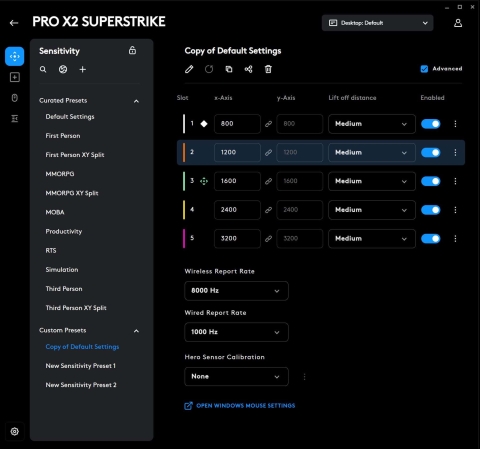This screenshot has width=480, height=449.
Task: Go back with the arrow icon
Action: pyautogui.click(x=14, y=23)
